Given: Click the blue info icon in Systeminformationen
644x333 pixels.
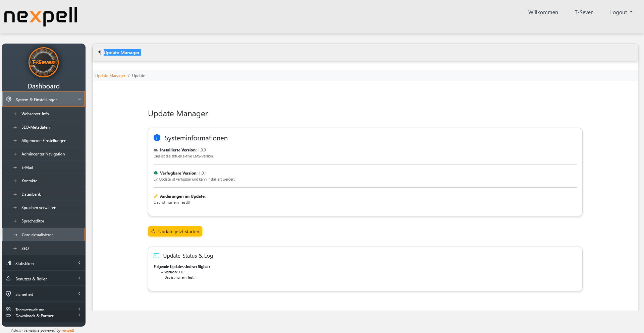Looking at the screenshot, I should (157, 138).
